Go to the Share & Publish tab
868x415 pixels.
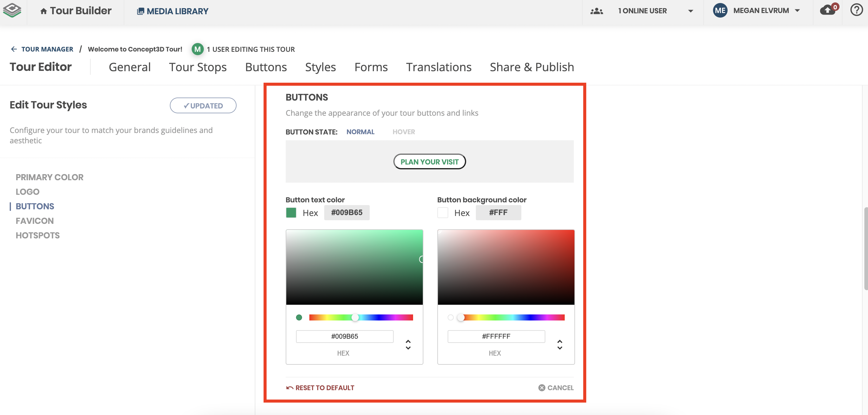click(532, 67)
